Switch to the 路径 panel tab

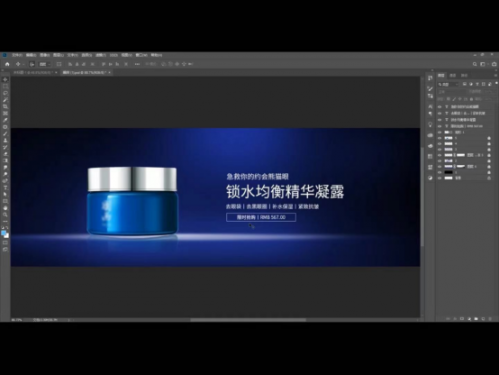464,76
